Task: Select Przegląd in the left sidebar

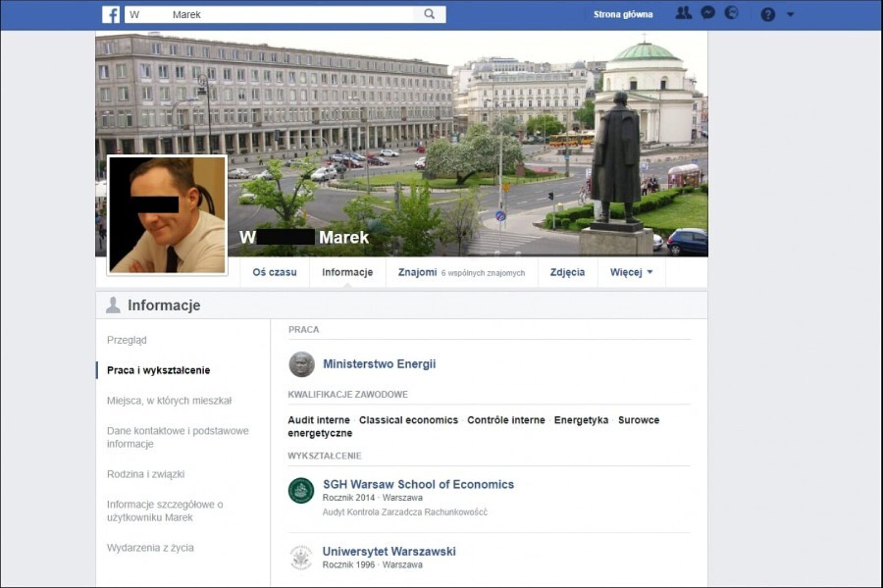Action: [127, 340]
